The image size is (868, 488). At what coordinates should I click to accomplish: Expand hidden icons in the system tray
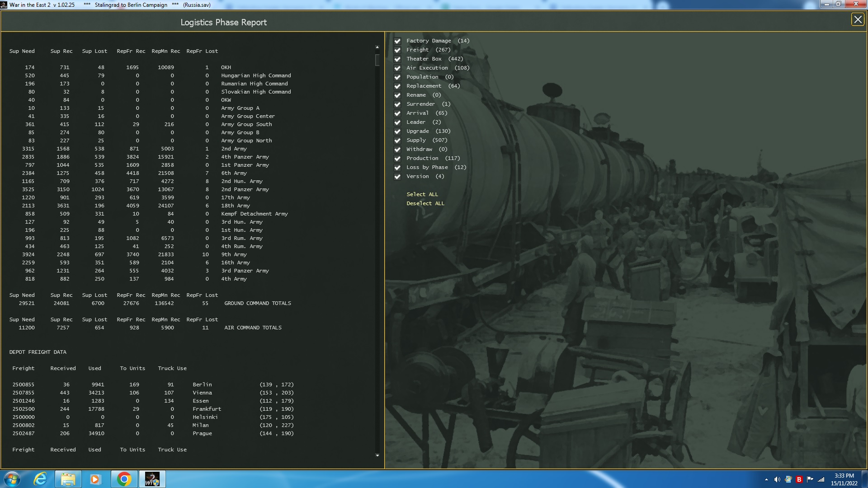pos(767,479)
